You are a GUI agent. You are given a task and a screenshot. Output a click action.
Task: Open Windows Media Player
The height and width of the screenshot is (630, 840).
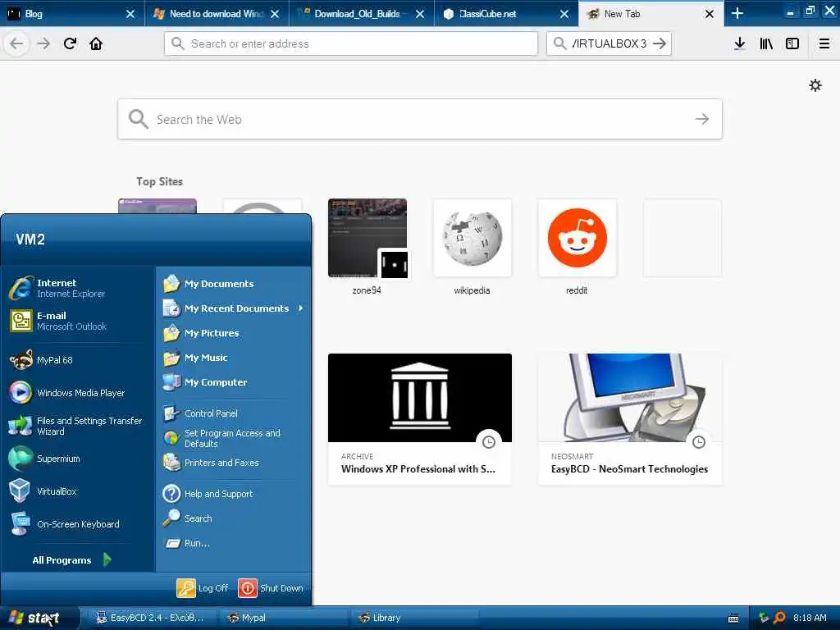[x=78, y=393]
